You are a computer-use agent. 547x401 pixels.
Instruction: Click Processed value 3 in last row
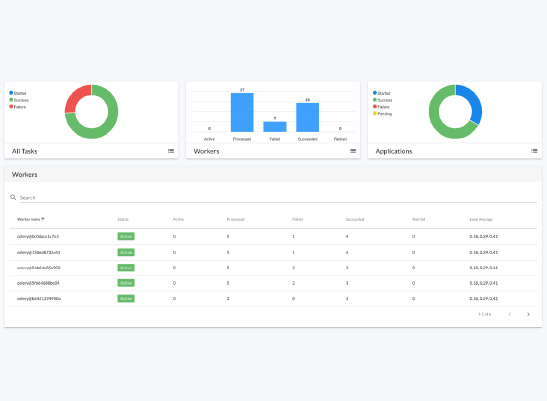[x=228, y=298]
